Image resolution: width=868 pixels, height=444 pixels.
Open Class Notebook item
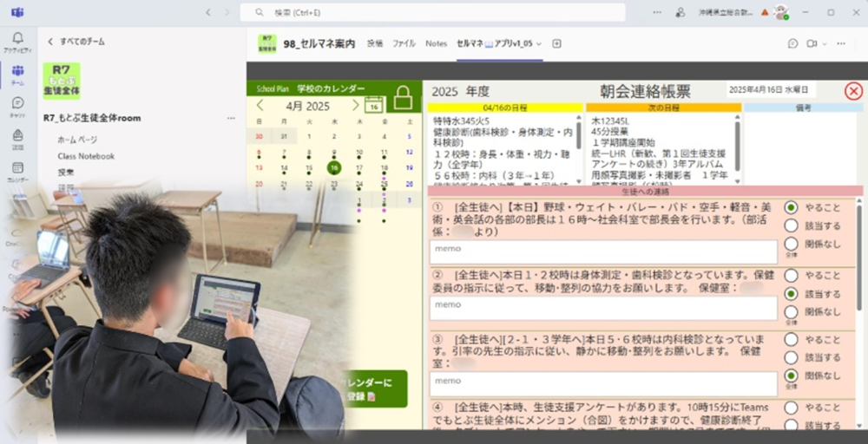coord(86,156)
